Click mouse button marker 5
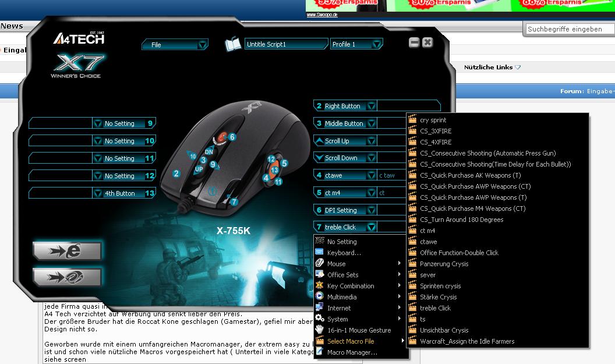615x364 pixels. [x=284, y=163]
